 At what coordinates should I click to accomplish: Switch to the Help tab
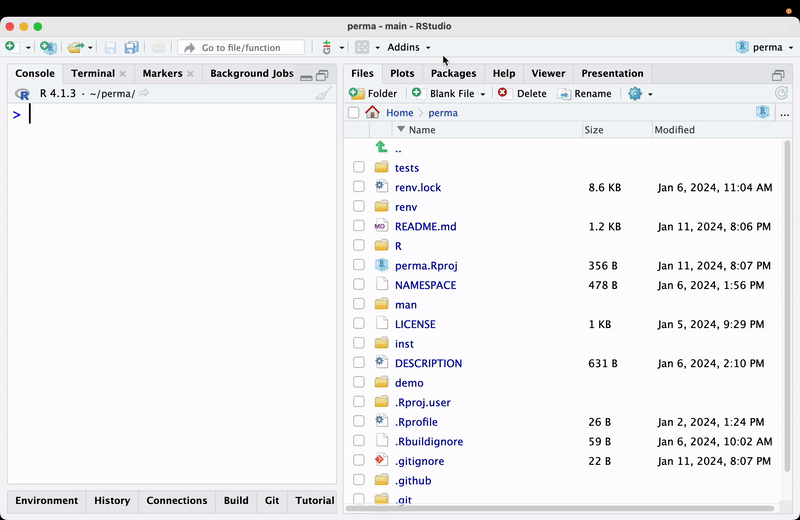tap(504, 73)
